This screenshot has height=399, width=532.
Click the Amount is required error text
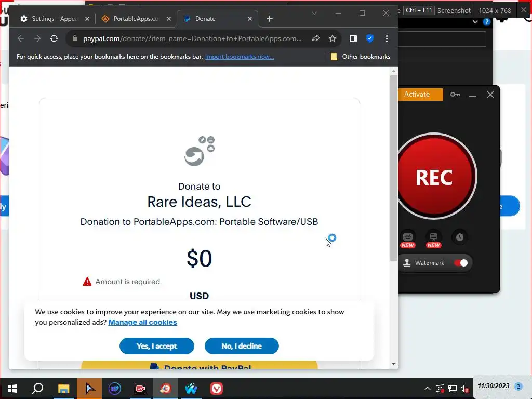[127, 282]
